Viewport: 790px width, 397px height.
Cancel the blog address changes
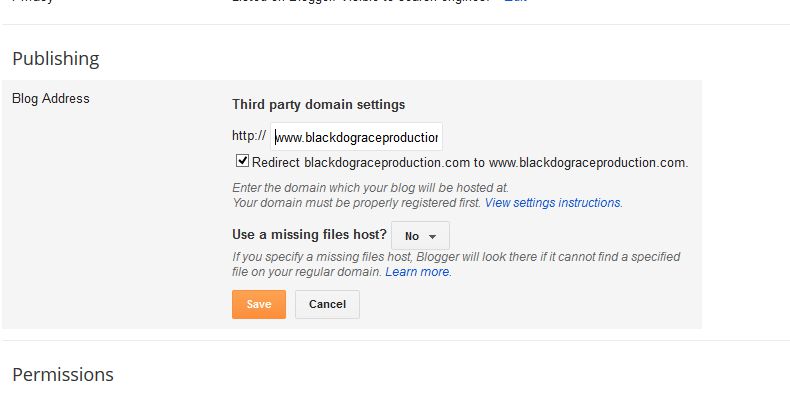point(327,304)
